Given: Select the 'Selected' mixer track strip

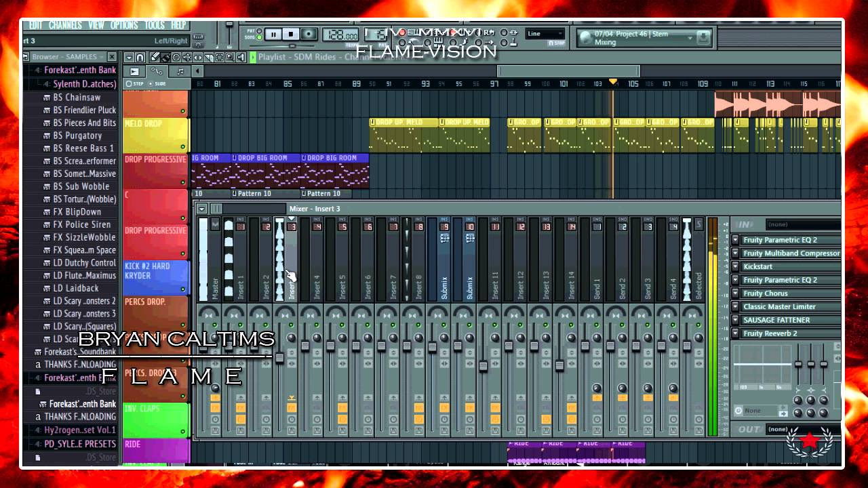Looking at the screenshot, I should pyautogui.click(x=693, y=259).
